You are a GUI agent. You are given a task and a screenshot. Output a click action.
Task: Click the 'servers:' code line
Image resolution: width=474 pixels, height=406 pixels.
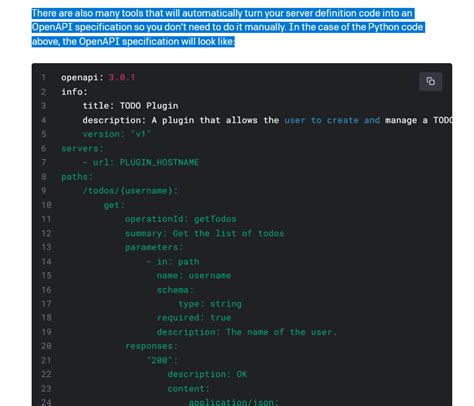(x=82, y=148)
